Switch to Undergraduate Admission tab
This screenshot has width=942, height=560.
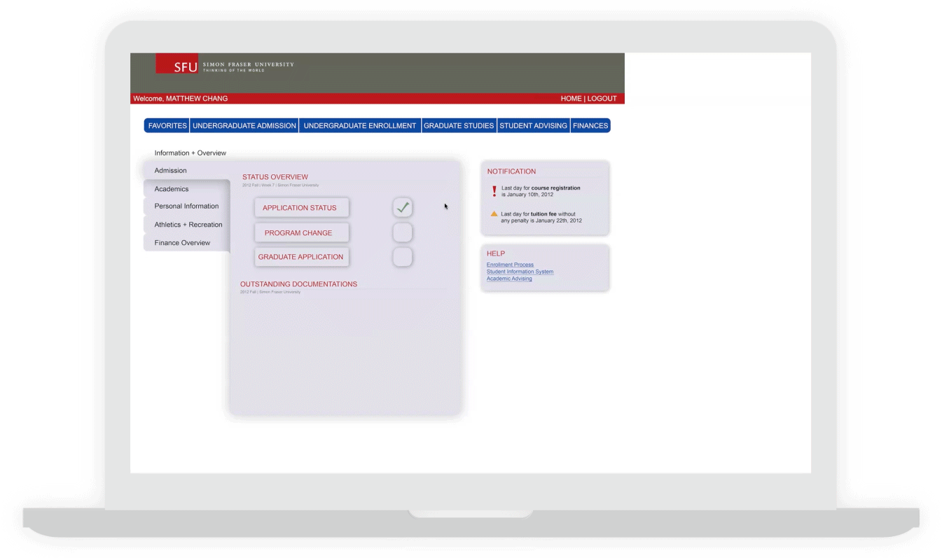[x=244, y=126]
